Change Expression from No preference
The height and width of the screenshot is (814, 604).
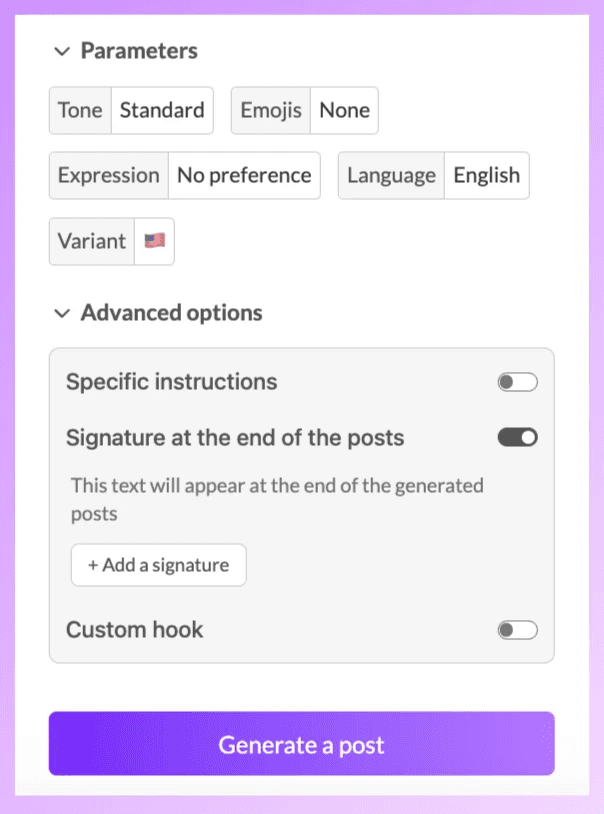coord(244,175)
